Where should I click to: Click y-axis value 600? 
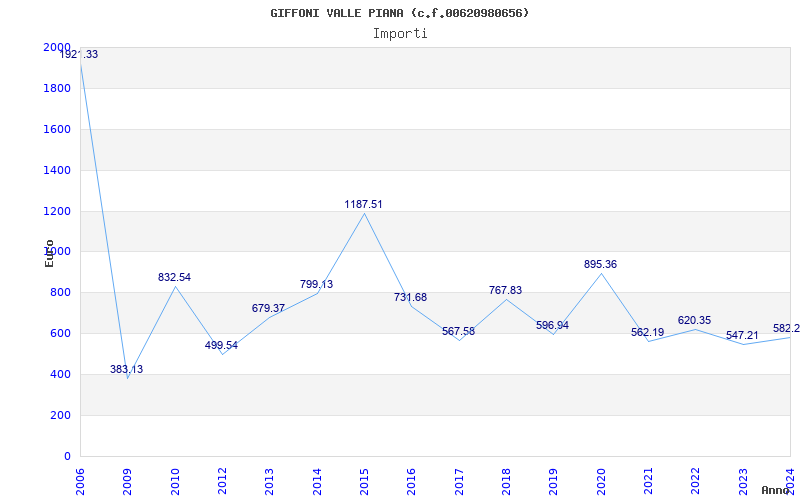coord(61,334)
